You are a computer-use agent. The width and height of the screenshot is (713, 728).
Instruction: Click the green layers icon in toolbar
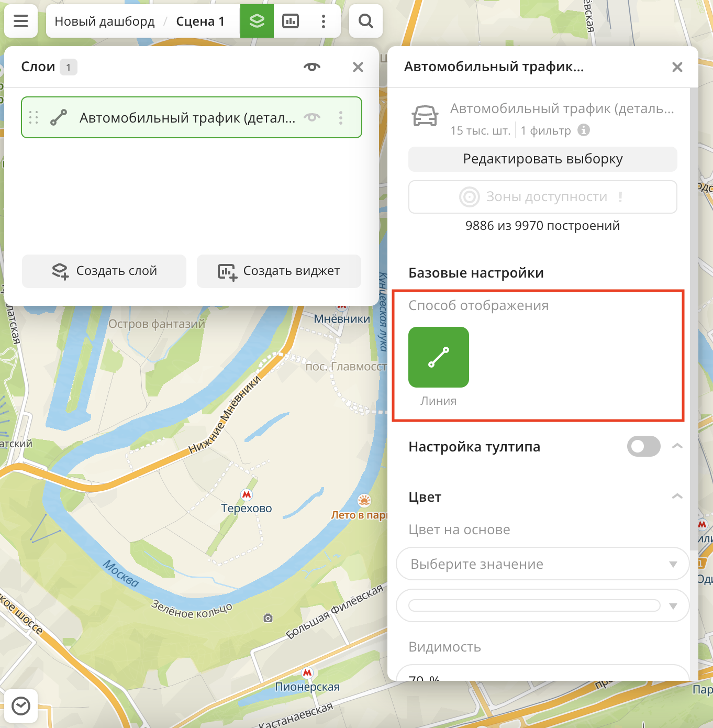point(257,21)
